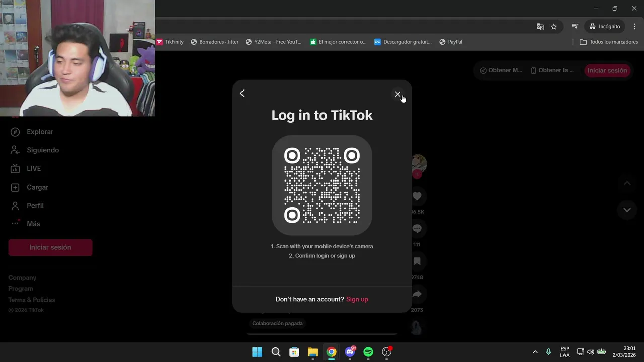This screenshot has width=644, height=362.
Task: Bookmark this page with the star icon
Action: click(554, 26)
